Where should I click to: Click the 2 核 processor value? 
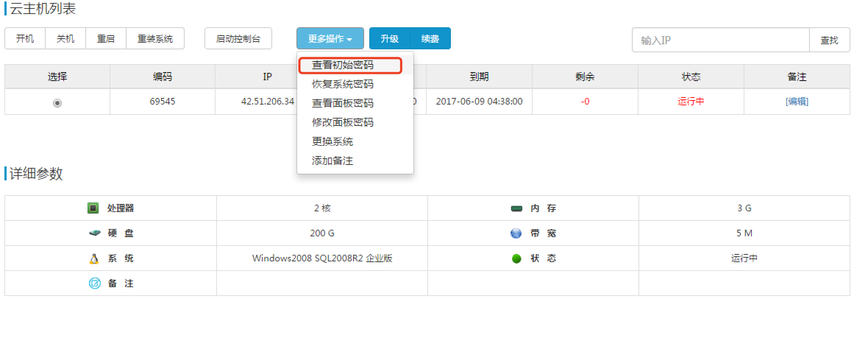click(322, 208)
